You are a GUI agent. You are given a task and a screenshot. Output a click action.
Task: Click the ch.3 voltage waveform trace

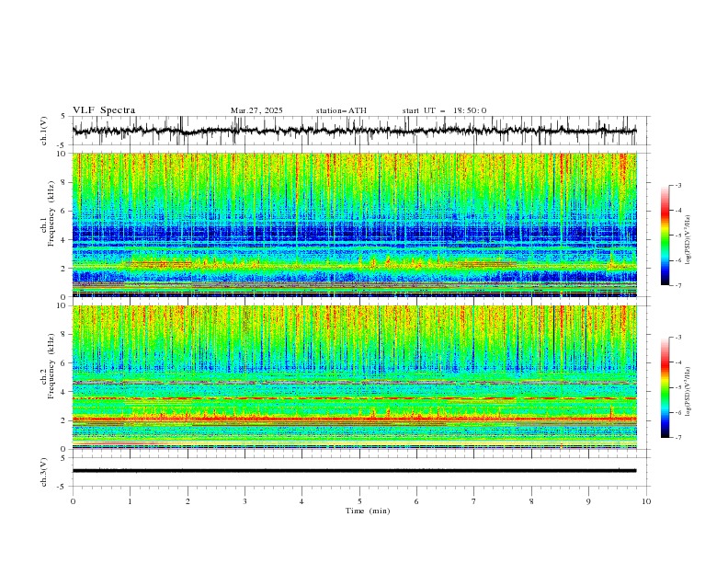(x=354, y=471)
